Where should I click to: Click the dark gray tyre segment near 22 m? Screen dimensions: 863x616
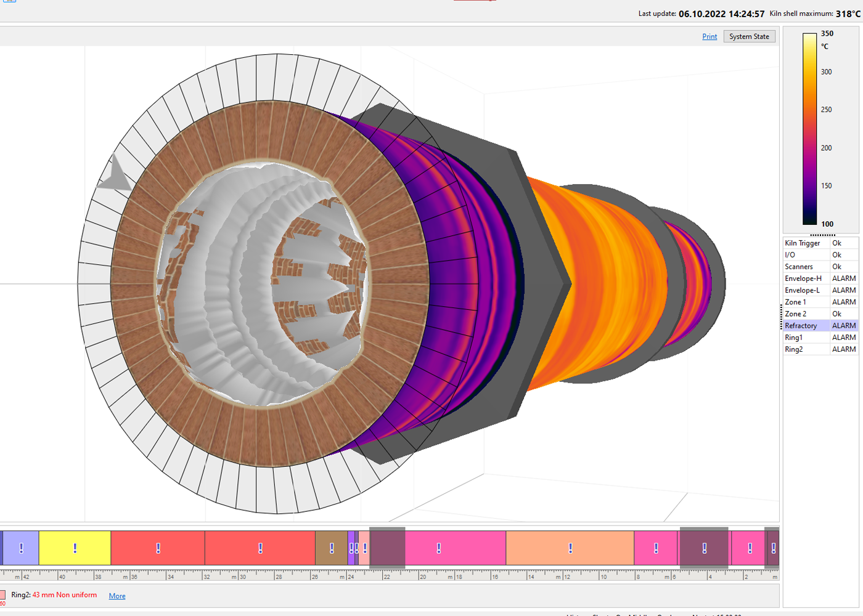point(387,548)
